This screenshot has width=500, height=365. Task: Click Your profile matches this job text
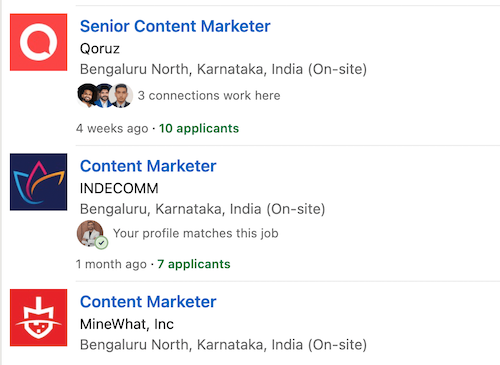pos(195,233)
